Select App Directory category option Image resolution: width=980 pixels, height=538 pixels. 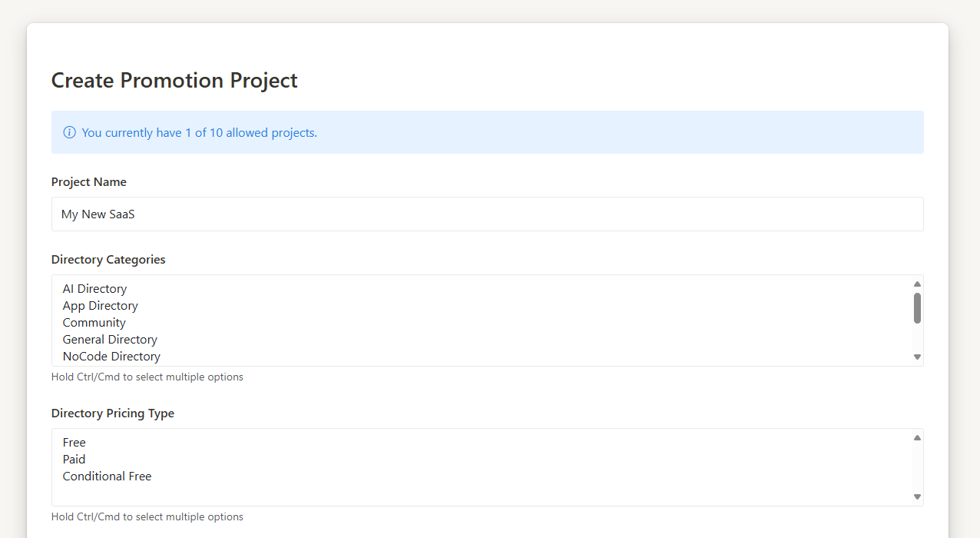tap(482, 306)
